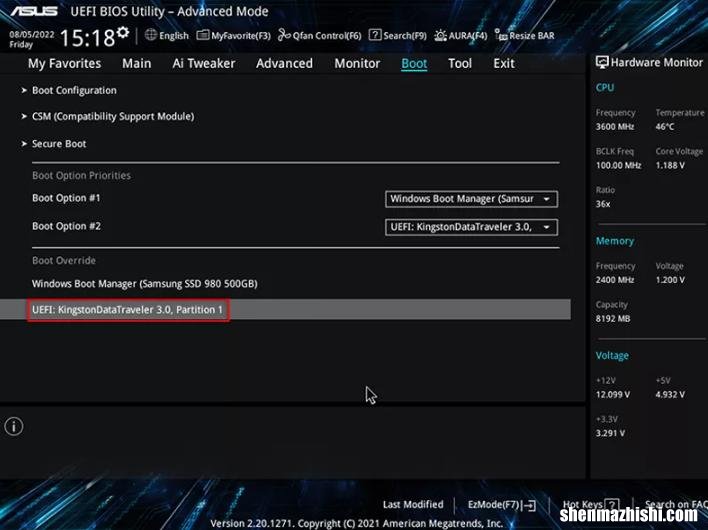Click the memory voltage 1.200 V value
The width and height of the screenshot is (708, 530).
tap(670, 280)
